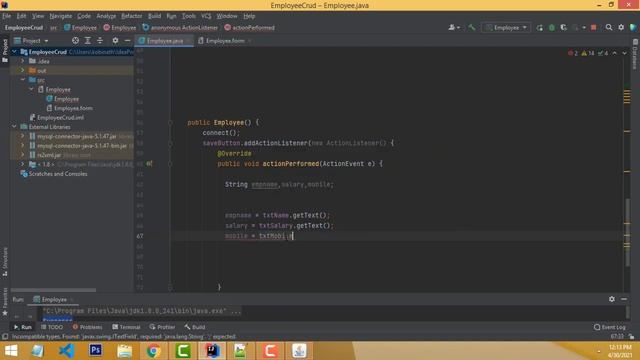Click the editor vertical scrollbar

click(627, 231)
